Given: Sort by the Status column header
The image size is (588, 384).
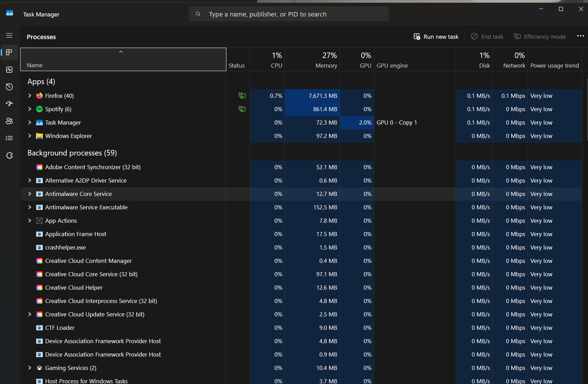Looking at the screenshot, I should 238,59.
